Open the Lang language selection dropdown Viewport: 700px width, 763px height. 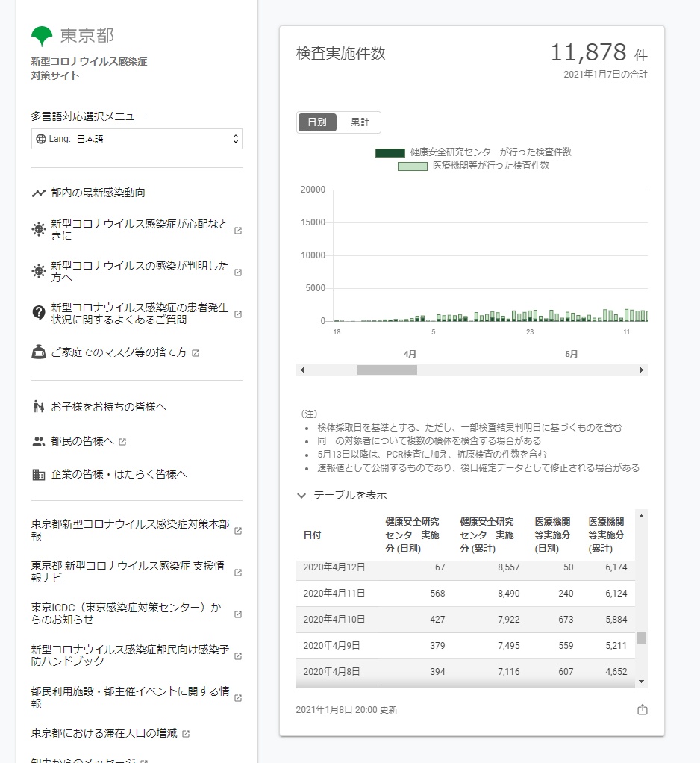click(137, 139)
